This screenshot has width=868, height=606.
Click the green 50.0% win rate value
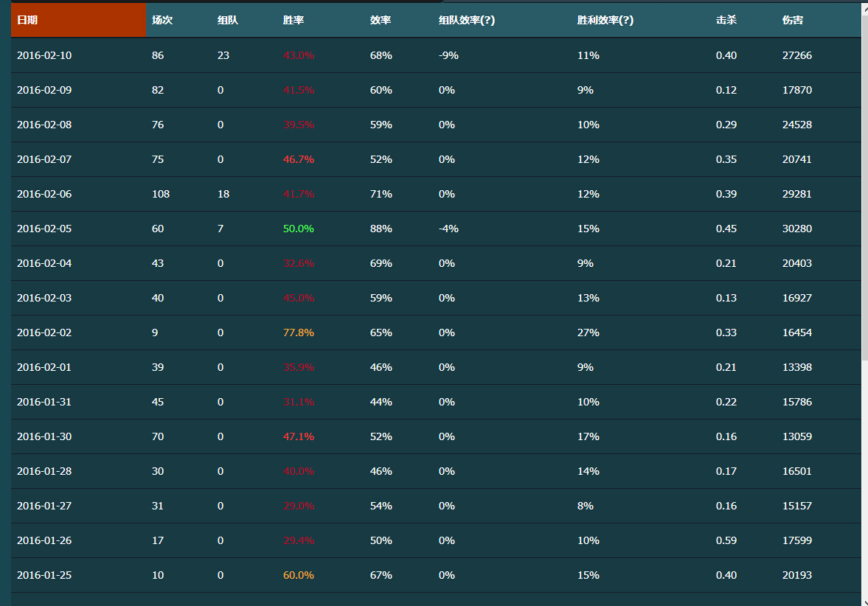299,229
